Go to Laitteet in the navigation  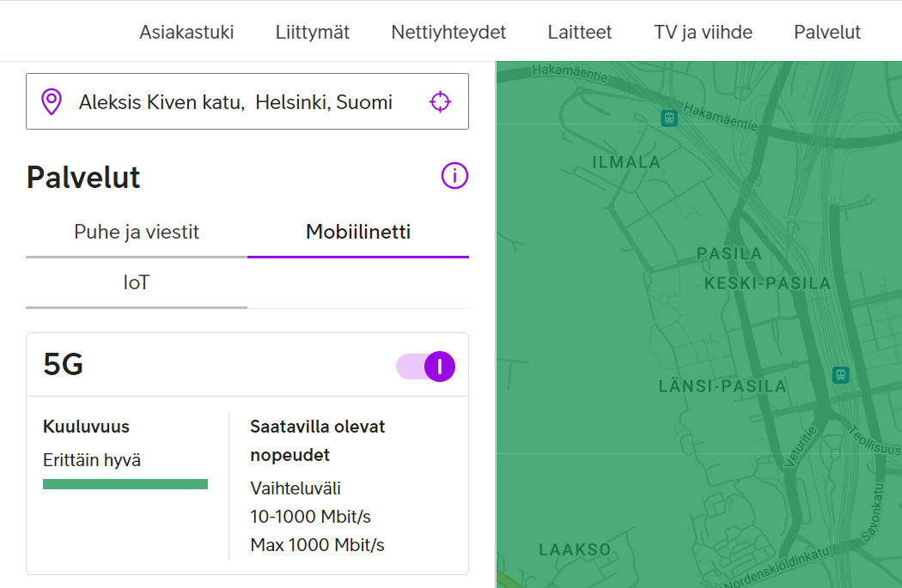(580, 33)
